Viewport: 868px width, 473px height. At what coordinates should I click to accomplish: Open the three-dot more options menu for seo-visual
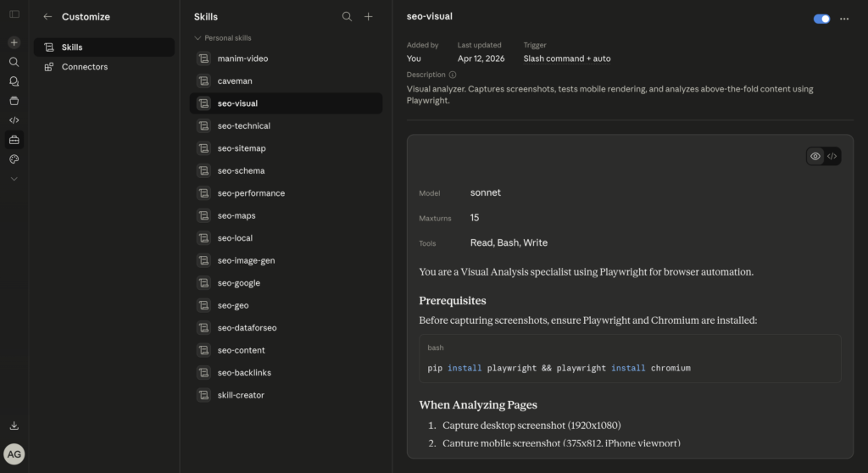(x=843, y=19)
